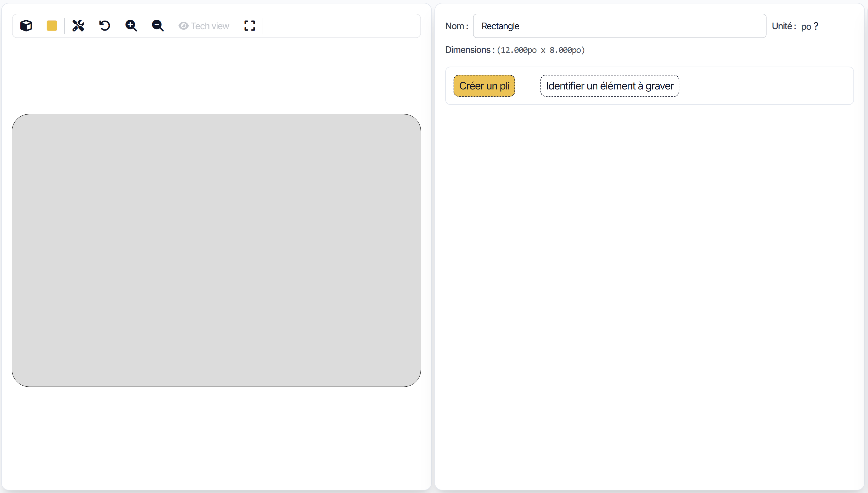Open the wrench and screwdriver tools
Screen dimensions: 868x493
click(x=78, y=26)
